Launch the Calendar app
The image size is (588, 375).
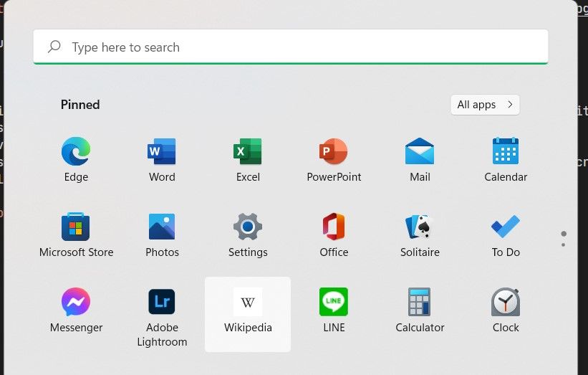[x=506, y=151]
